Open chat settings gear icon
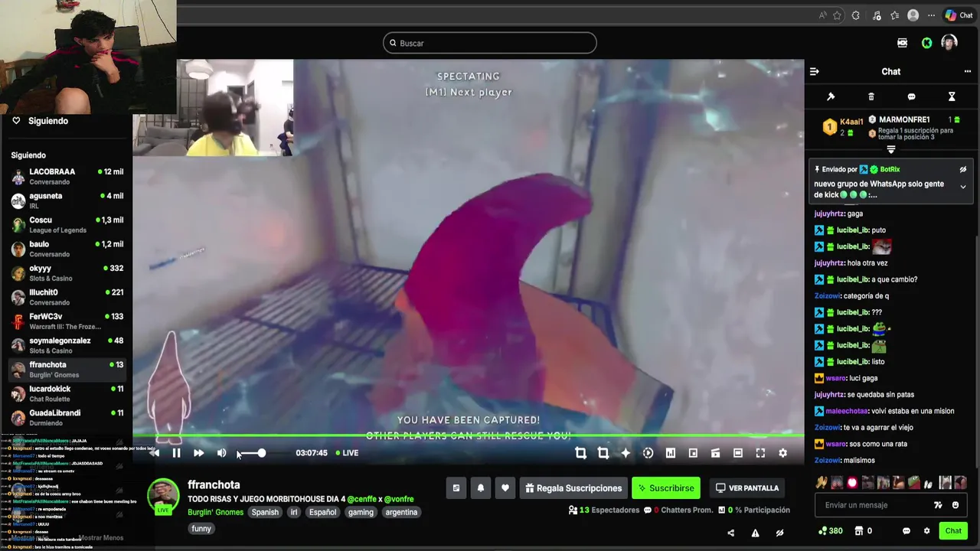Screen dimensions: 980x551 coord(926,531)
